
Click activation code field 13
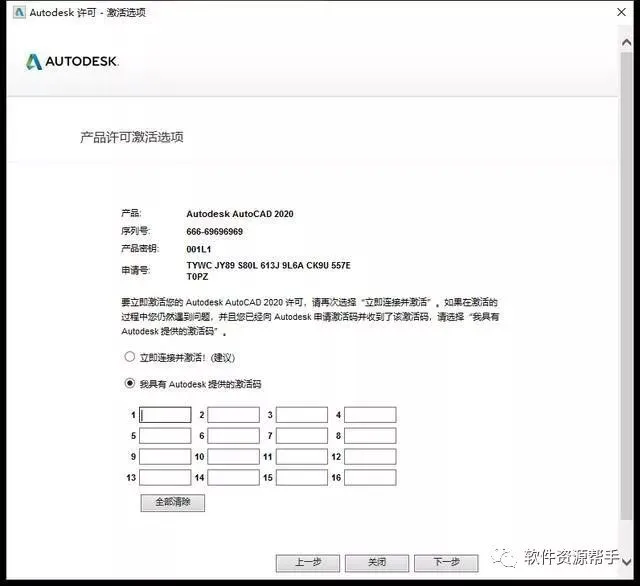[165, 477]
